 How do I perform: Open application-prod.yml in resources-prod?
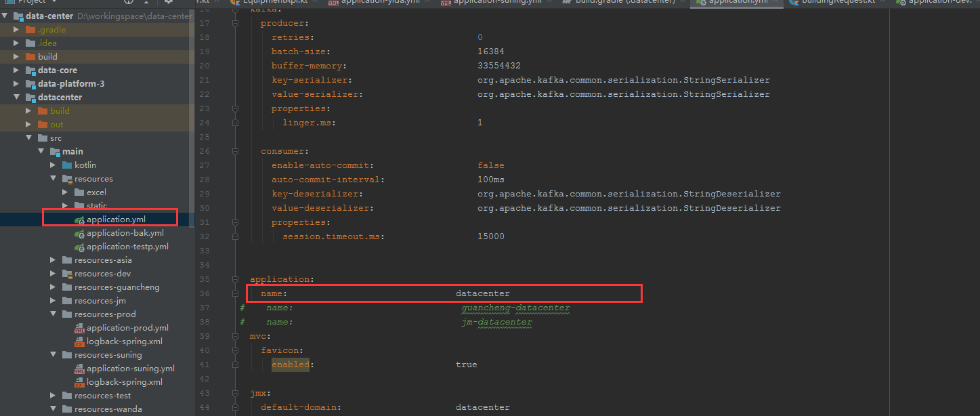[x=127, y=327]
